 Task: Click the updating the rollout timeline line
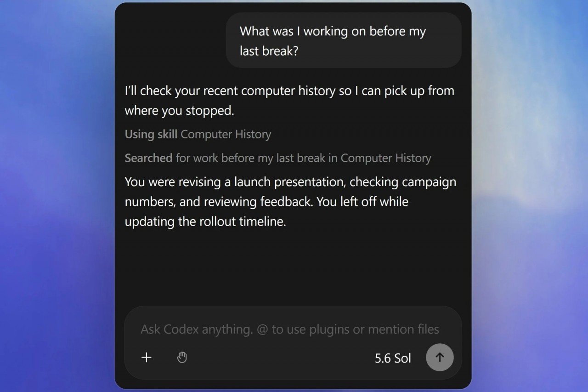pos(205,222)
